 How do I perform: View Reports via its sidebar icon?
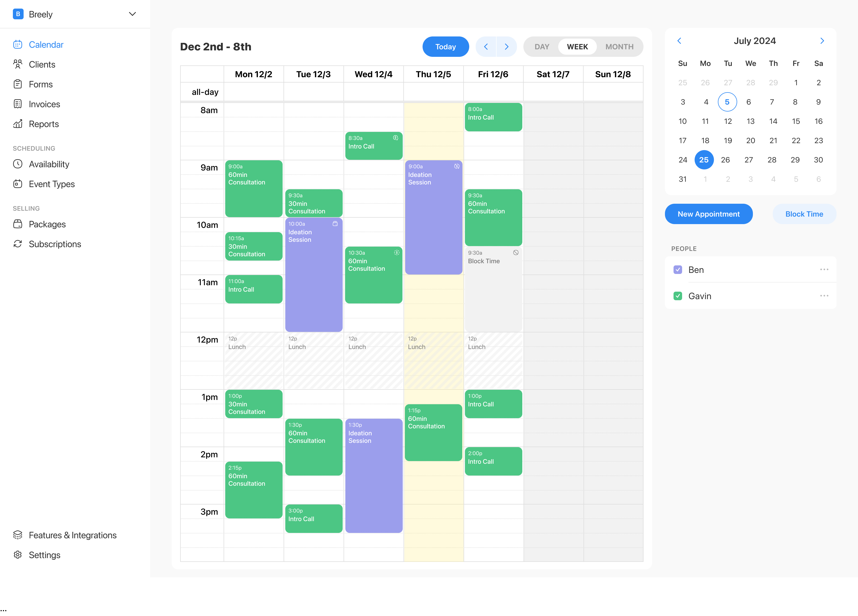coord(18,124)
